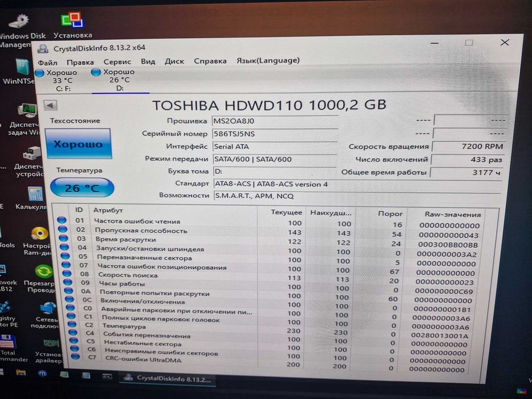Screen dimensions: 532x399
Task: Open the Сервис menu
Action: (117, 62)
